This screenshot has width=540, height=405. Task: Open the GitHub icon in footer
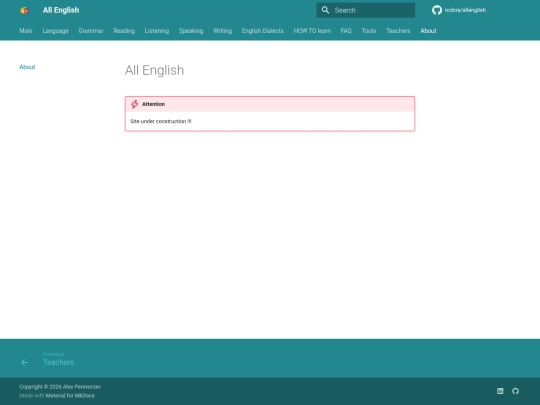[515, 391]
